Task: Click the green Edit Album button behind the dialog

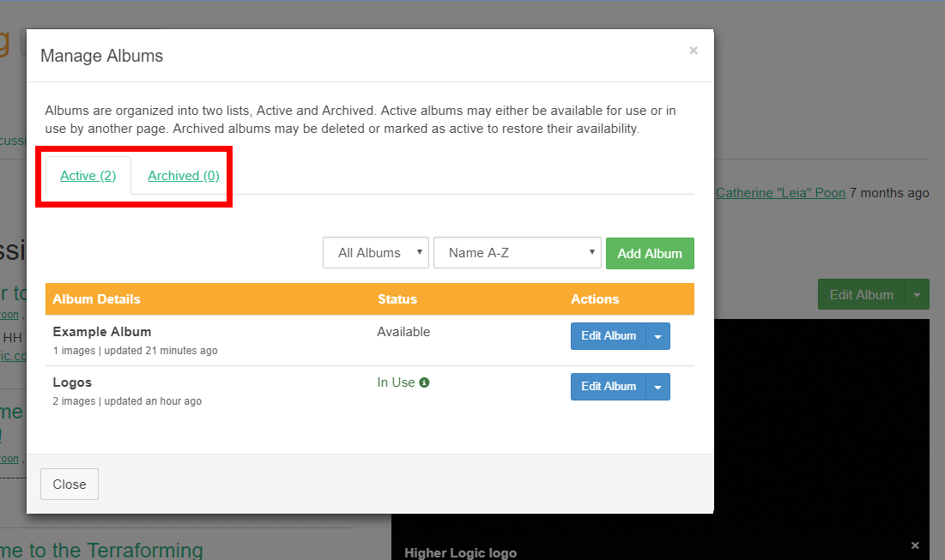Action: click(x=861, y=294)
